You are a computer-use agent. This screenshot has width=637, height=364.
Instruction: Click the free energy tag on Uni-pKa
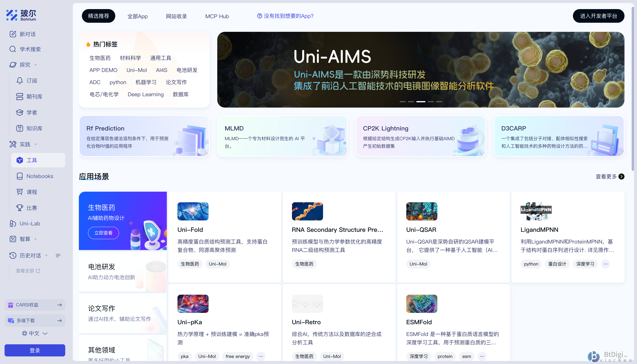tap(238, 356)
